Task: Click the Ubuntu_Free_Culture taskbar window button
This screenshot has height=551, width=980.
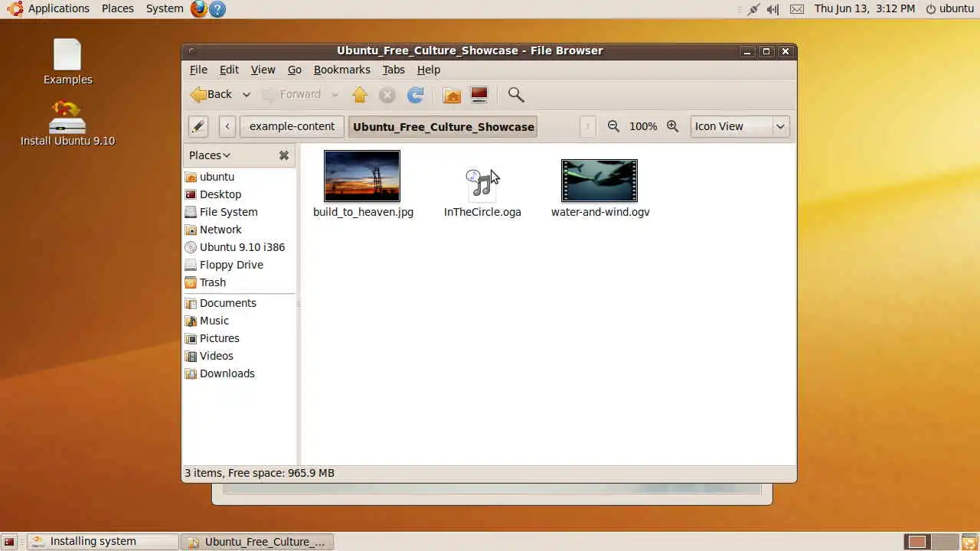Action: 257,542
